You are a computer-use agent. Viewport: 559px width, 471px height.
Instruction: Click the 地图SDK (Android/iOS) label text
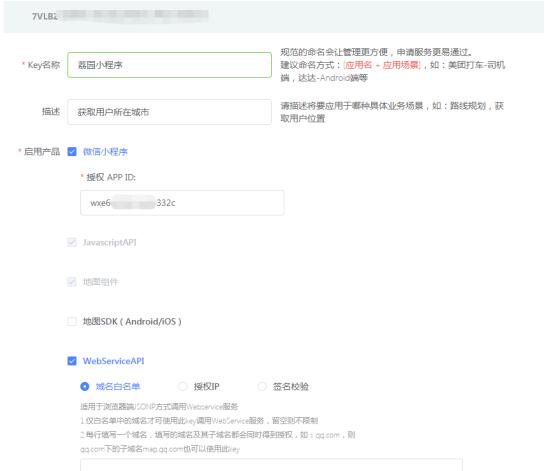click(x=132, y=322)
